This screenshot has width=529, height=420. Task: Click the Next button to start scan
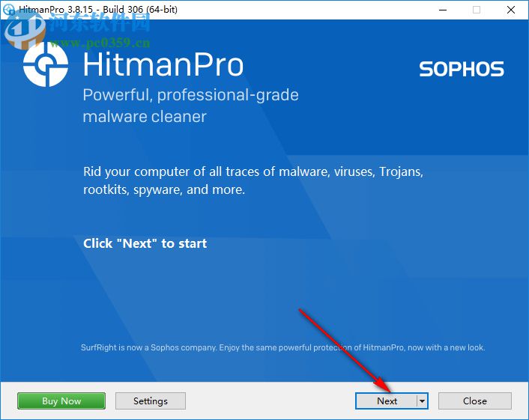point(387,401)
